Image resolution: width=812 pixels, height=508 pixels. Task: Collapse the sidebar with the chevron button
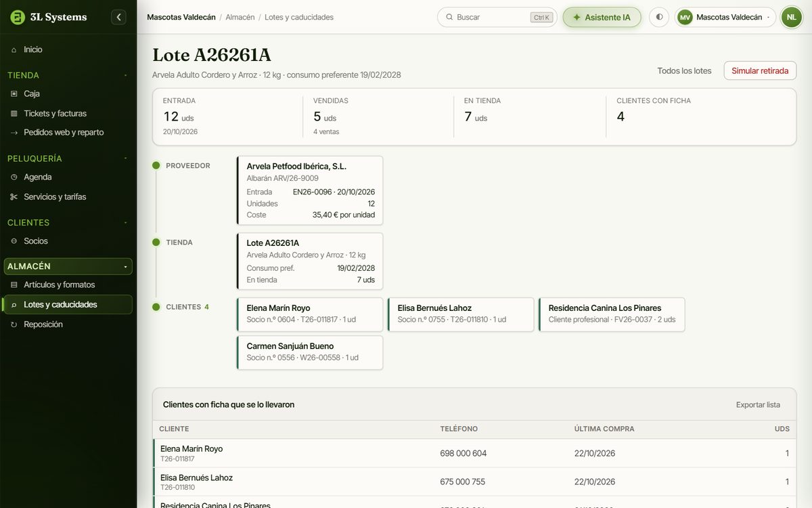tap(118, 17)
